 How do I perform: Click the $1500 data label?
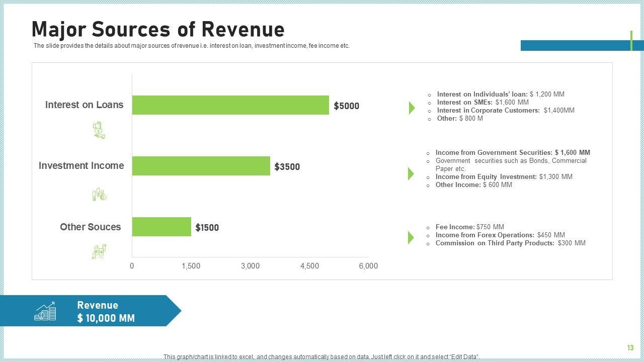207,228
